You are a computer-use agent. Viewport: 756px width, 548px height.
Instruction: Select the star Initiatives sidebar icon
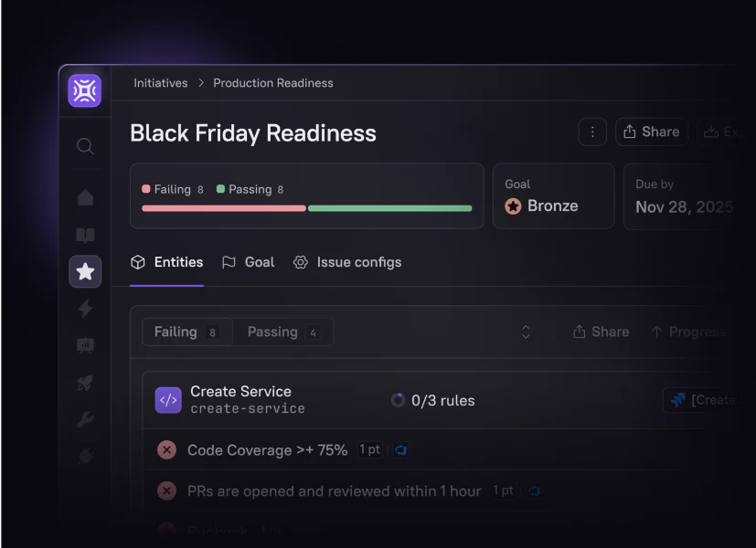[x=85, y=271]
